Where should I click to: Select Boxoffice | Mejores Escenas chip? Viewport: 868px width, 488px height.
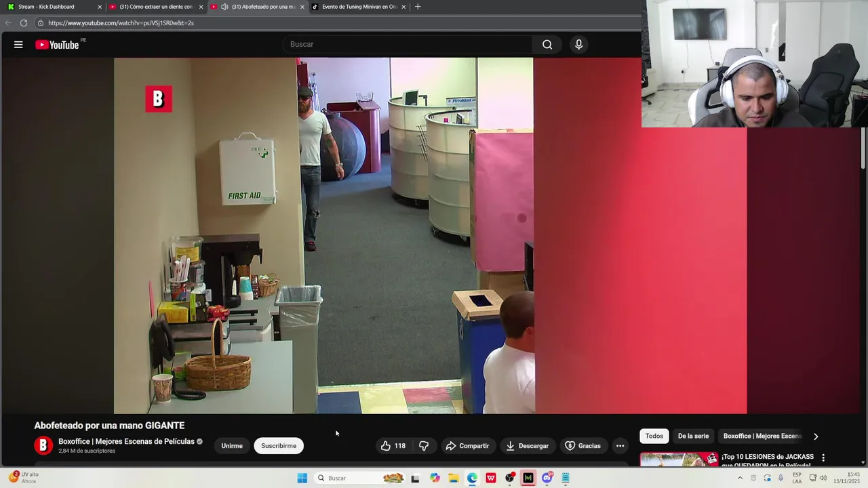tap(762, 436)
